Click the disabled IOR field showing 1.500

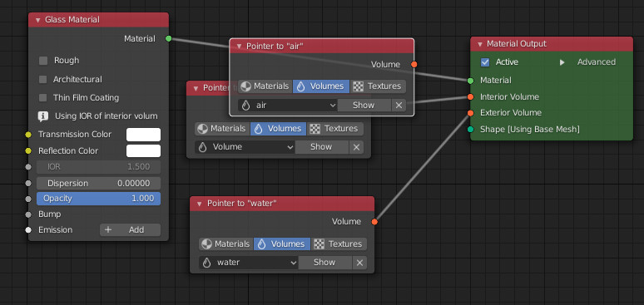pyautogui.click(x=98, y=167)
